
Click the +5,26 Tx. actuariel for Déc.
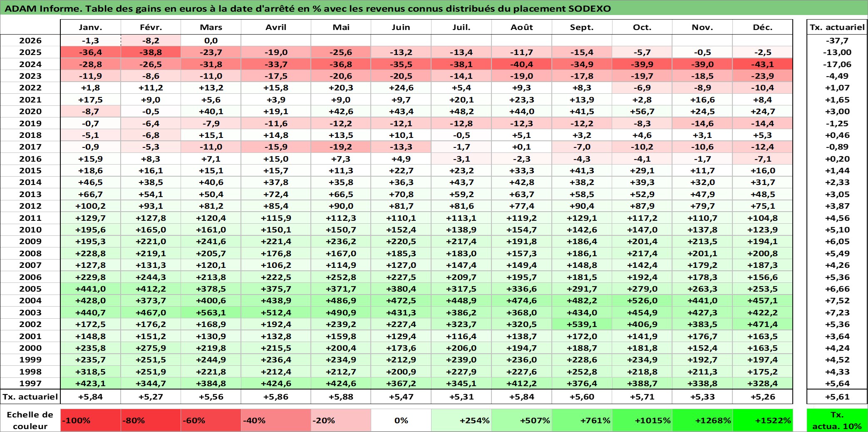pos(763,397)
